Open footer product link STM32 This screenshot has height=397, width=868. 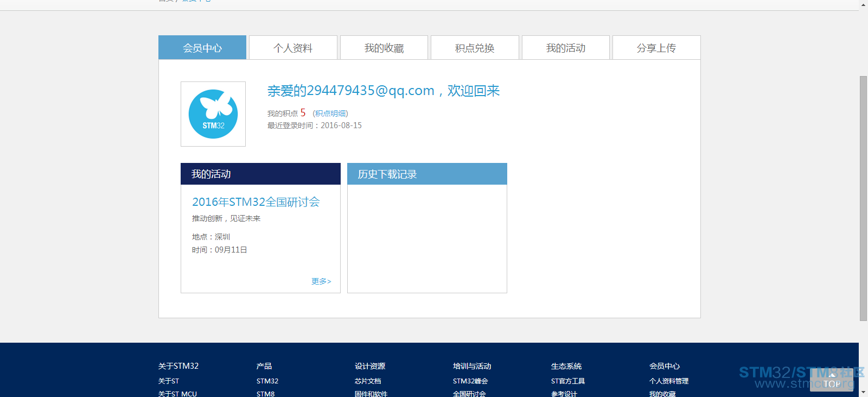267,381
